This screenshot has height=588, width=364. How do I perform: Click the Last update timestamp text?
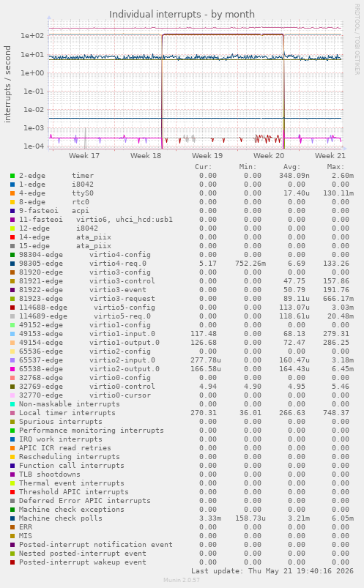pos(272,570)
